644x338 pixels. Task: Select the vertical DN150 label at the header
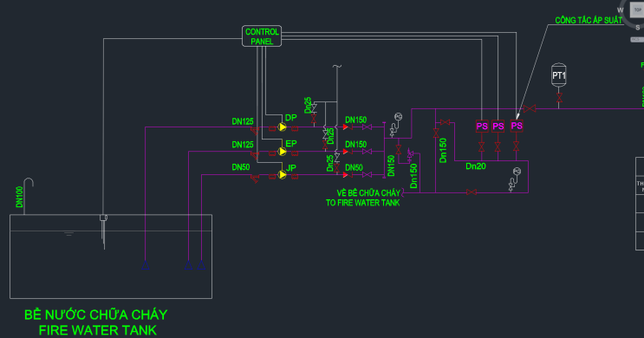pos(391,166)
